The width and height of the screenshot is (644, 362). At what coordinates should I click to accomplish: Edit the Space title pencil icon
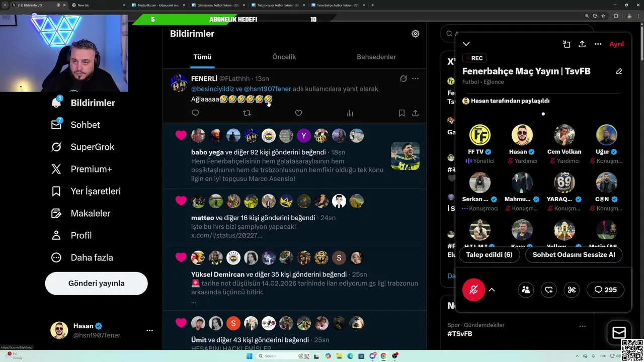coord(619,71)
